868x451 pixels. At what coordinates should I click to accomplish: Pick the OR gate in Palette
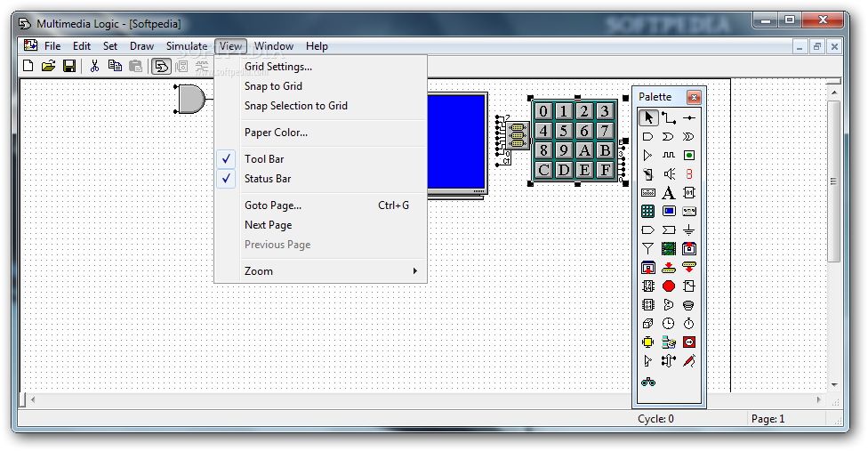tap(669, 137)
